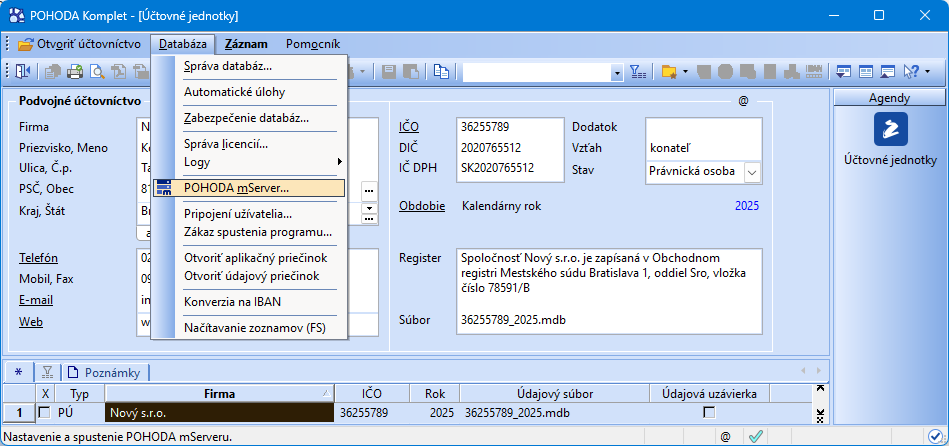Toggle the Údajová uzávierka checkbox
The height and width of the screenshot is (446, 949).
[709, 412]
